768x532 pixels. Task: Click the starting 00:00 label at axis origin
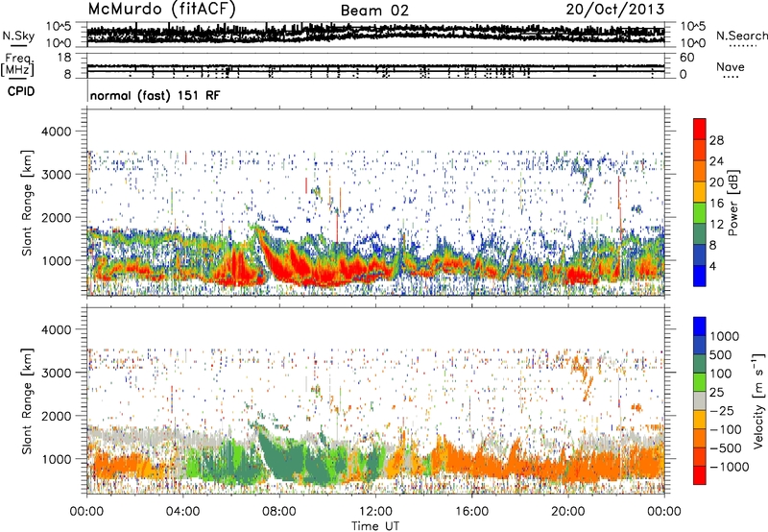point(86,512)
